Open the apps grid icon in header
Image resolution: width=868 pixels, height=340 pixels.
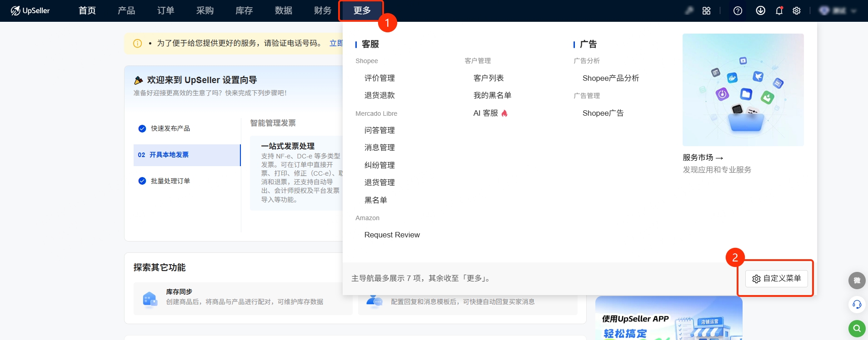(706, 10)
